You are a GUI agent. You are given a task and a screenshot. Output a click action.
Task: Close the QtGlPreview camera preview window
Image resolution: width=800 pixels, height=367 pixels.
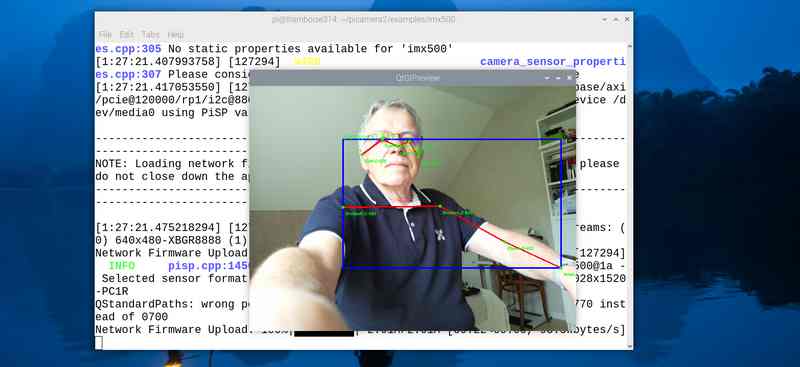coord(568,78)
